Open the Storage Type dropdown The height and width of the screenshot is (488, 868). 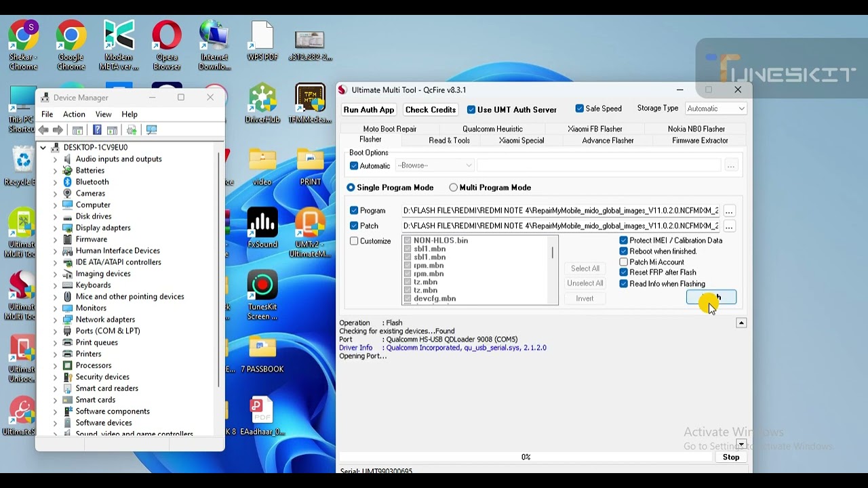coord(716,108)
